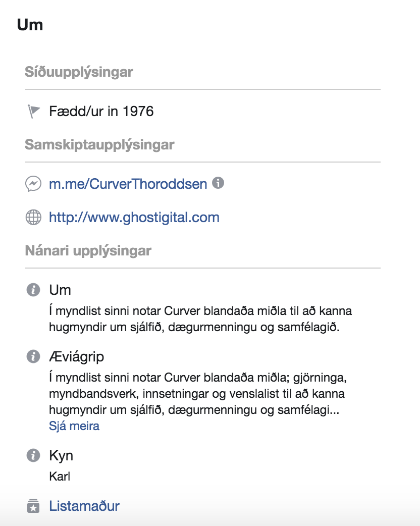Screen dimensions: 420x526
Task: Click the star category icon beside Listamaður
Action: click(x=33, y=506)
